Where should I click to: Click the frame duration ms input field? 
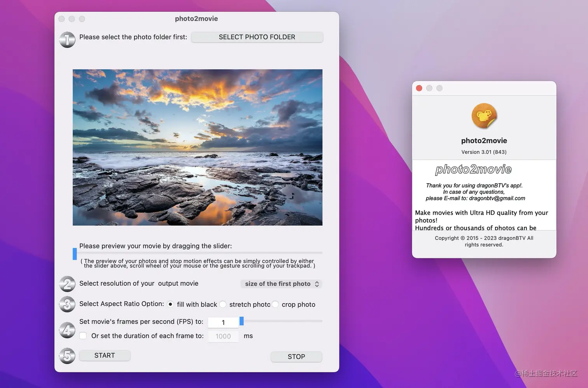pos(223,336)
